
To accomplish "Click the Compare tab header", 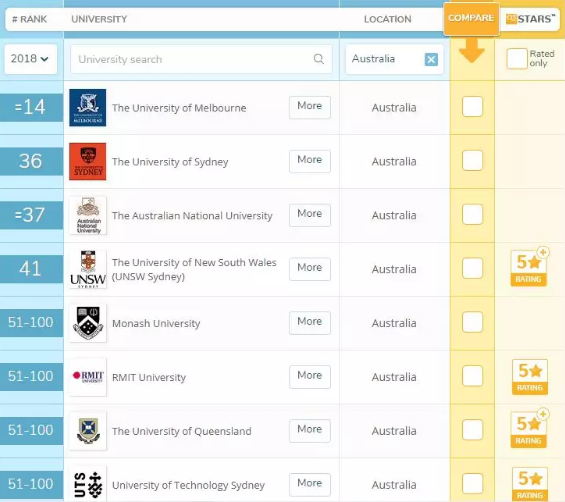I will (471, 19).
